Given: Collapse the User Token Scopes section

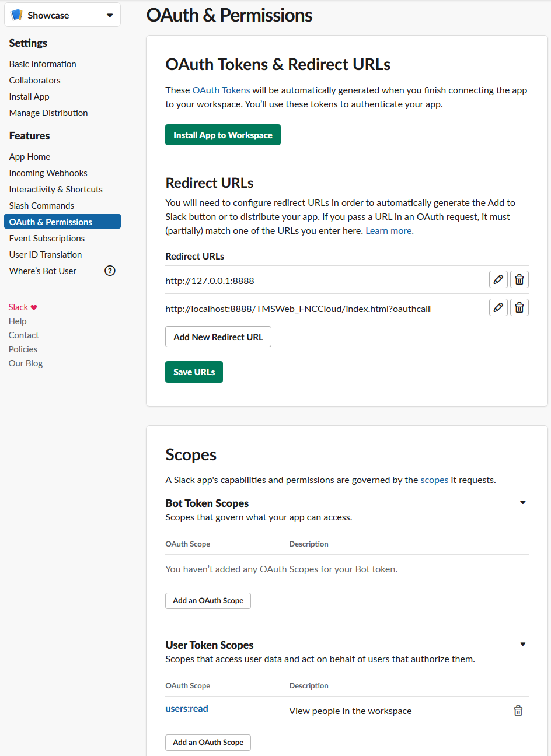Looking at the screenshot, I should [x=523, y=644].
